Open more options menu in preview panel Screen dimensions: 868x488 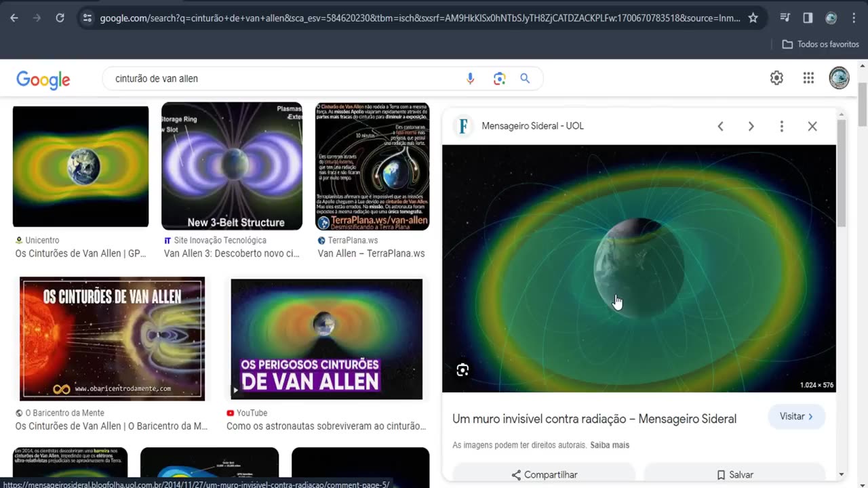[781, 126]
